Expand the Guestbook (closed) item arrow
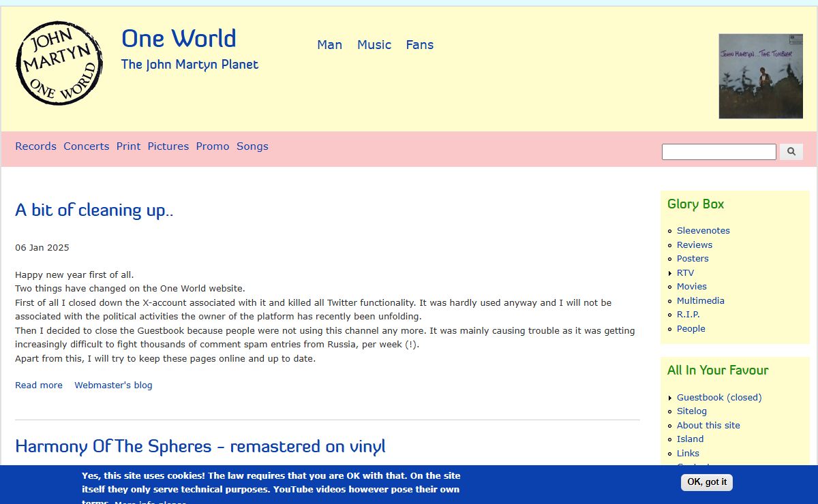The height and width of the screenshot is (504, 818). 670,398
